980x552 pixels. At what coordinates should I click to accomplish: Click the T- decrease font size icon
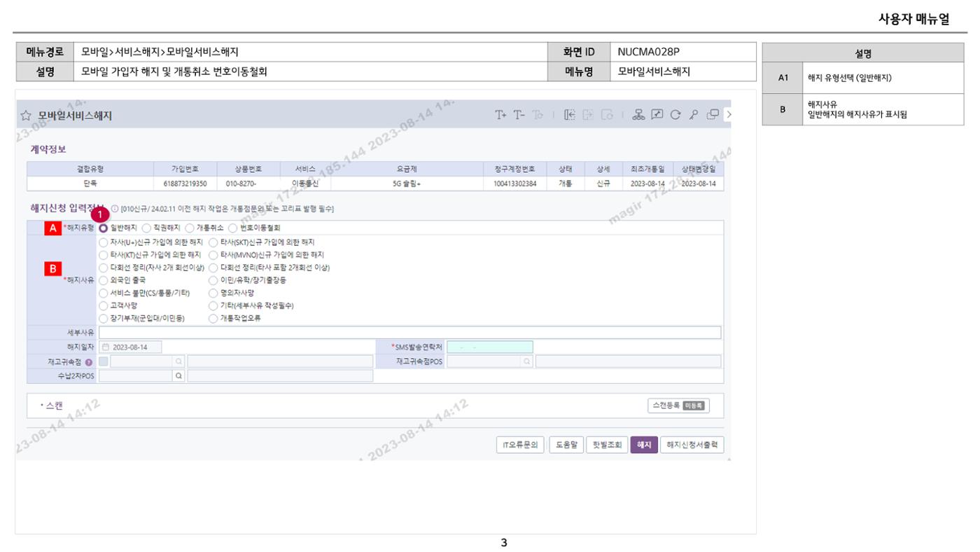(x=519, y=115)
